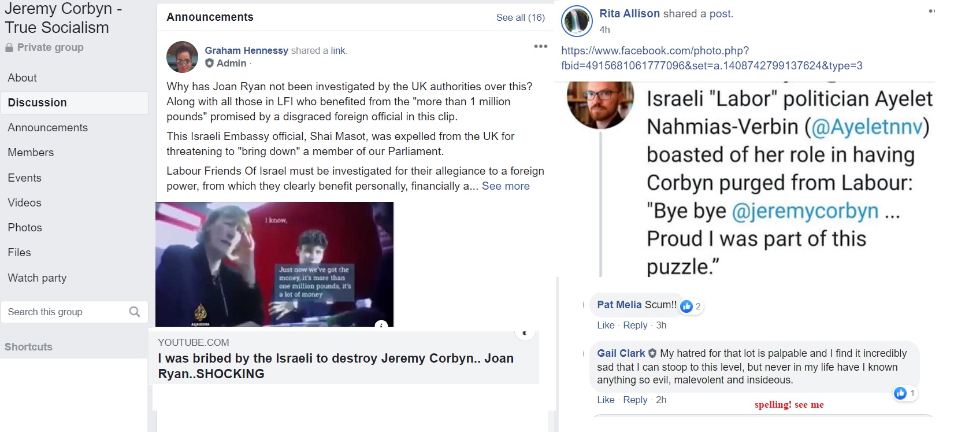
Task: Click the like reaction icon on Pat Melia's comment
Action: 686,307
